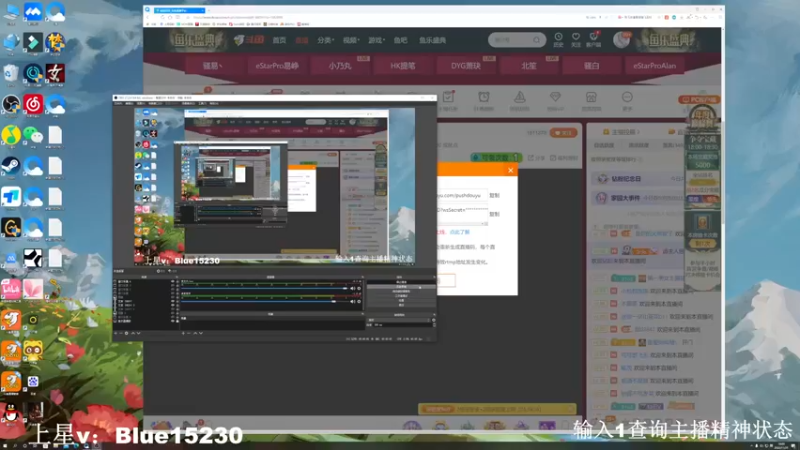The height and width of the screenshot is (450, 800).
Task: Open the QQ penguin desktop icon
Action: click(11, 412)
